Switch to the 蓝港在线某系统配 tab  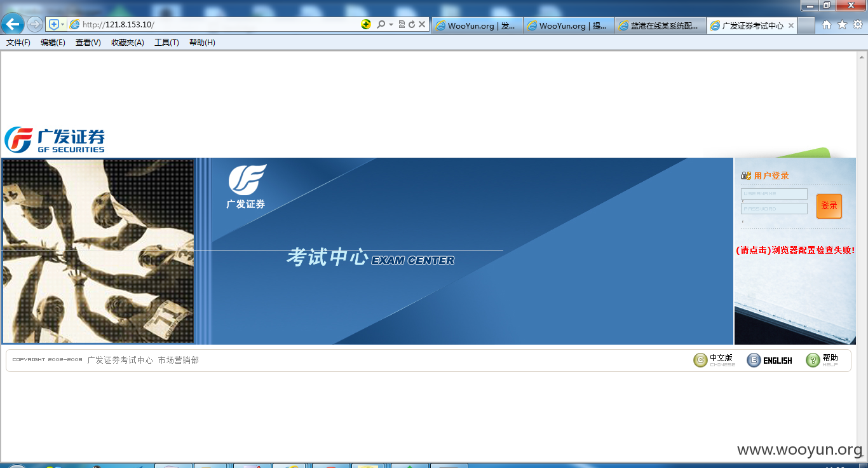coord(660,25)
